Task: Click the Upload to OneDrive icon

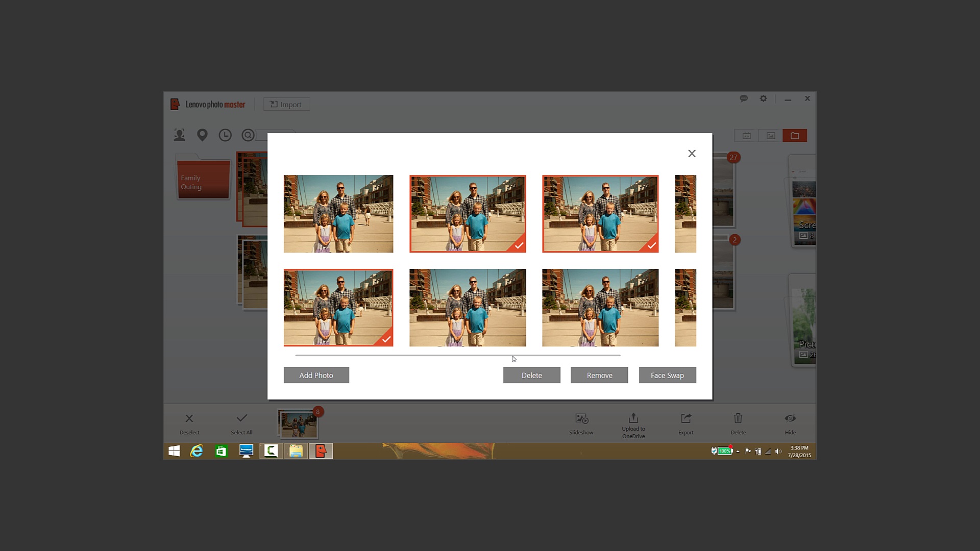Action: (x=633, y=422)
